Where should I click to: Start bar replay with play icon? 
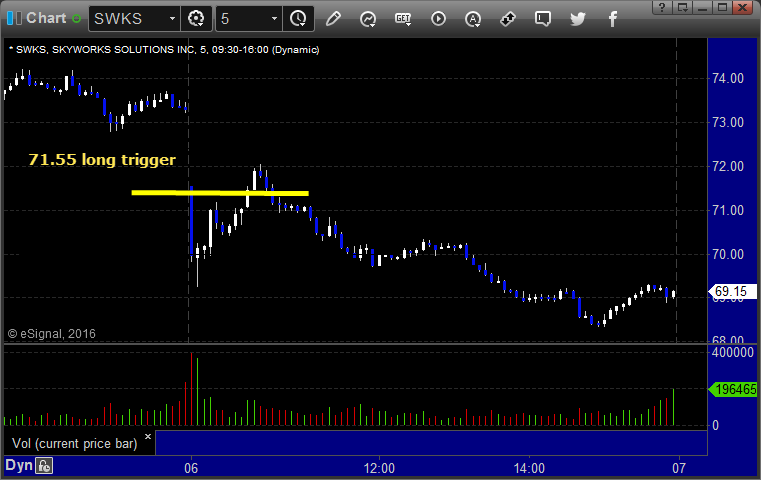(x=438, y=19)
